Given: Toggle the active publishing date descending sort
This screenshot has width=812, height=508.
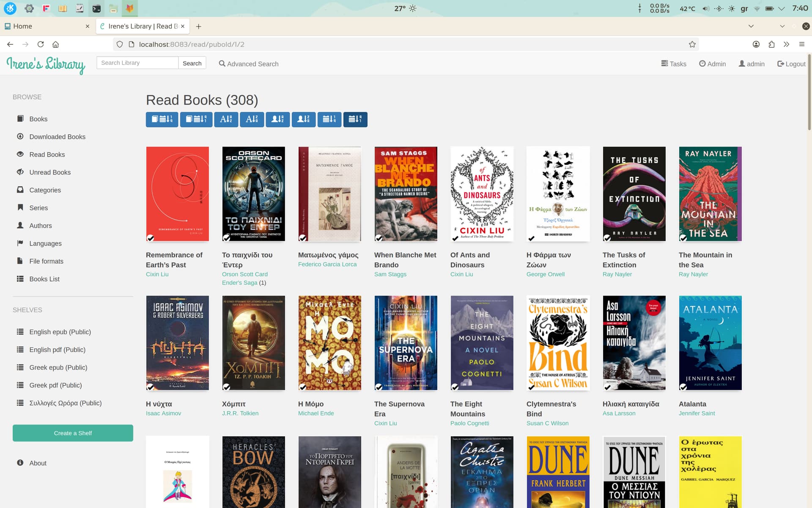Looking at the screenshot, I should point(355,119).
